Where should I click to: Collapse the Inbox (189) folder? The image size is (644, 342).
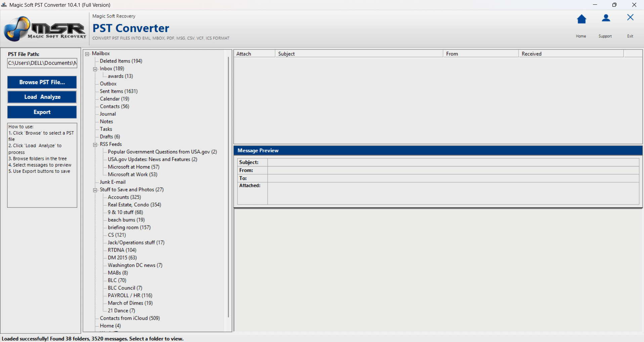[x=95, y=69]
